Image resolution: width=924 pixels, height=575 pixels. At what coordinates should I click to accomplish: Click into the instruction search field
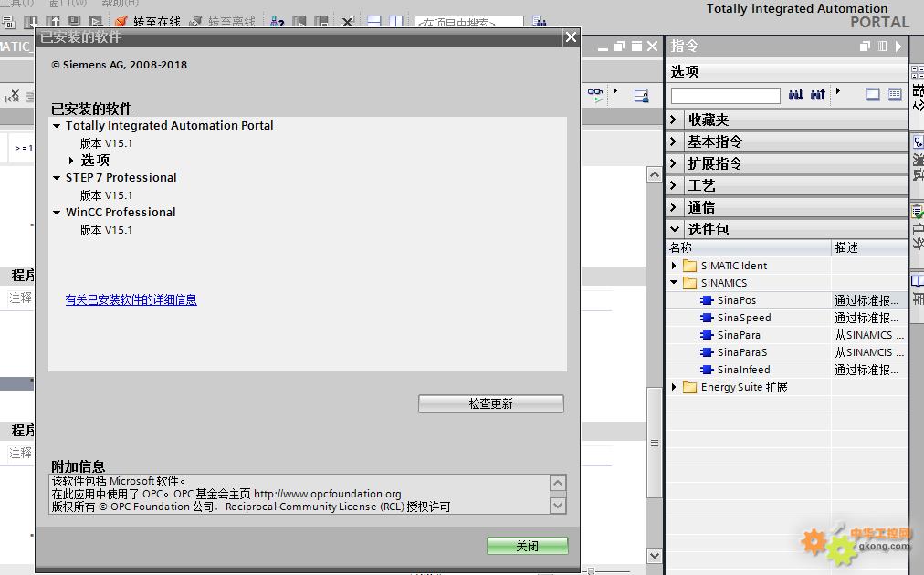tap(725, 96)
